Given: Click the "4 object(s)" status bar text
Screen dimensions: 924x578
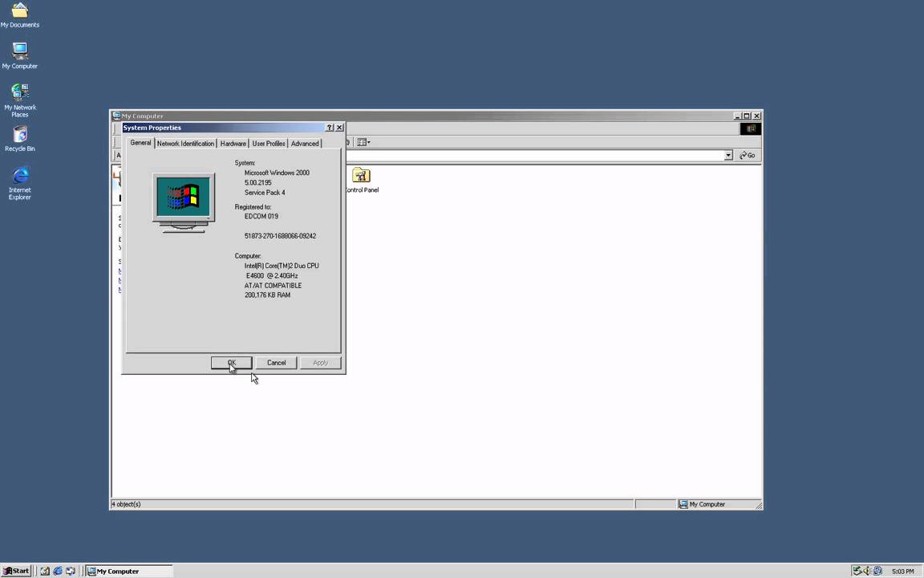Looking at the screenshot, I should click(x=126, y=504).
